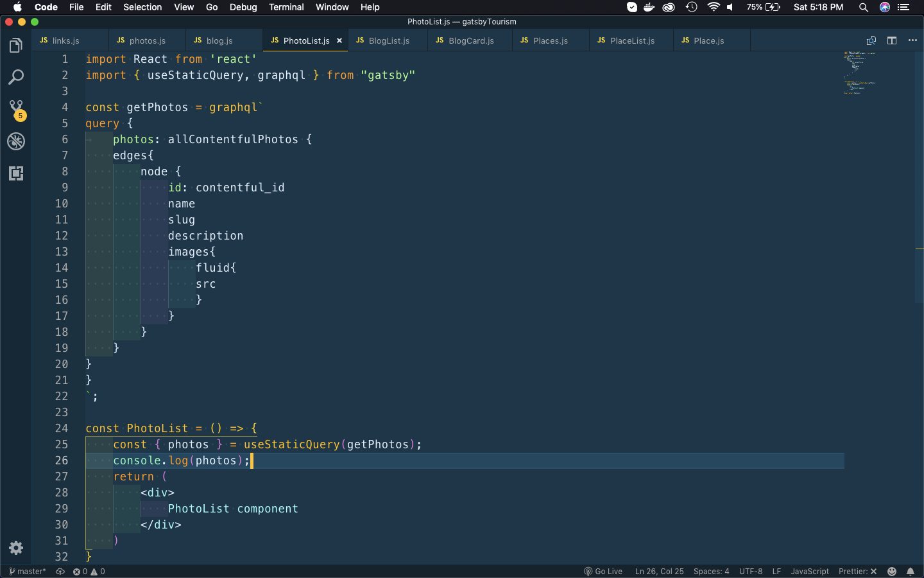Open the Manage gear icon
The width and height of the screenshot is (924, 578).
tap(16, 548)
